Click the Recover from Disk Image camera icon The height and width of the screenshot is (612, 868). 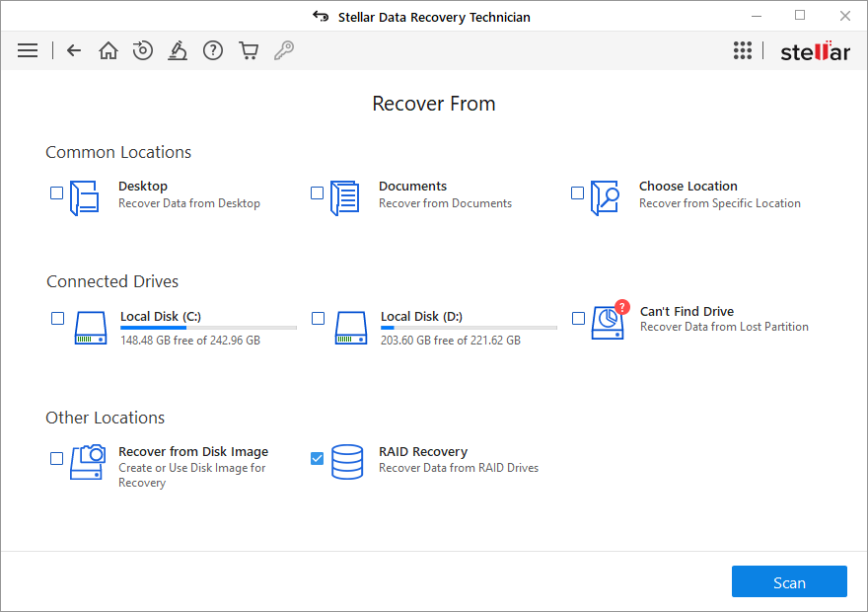pyautogui.click(x=88, y=462)
